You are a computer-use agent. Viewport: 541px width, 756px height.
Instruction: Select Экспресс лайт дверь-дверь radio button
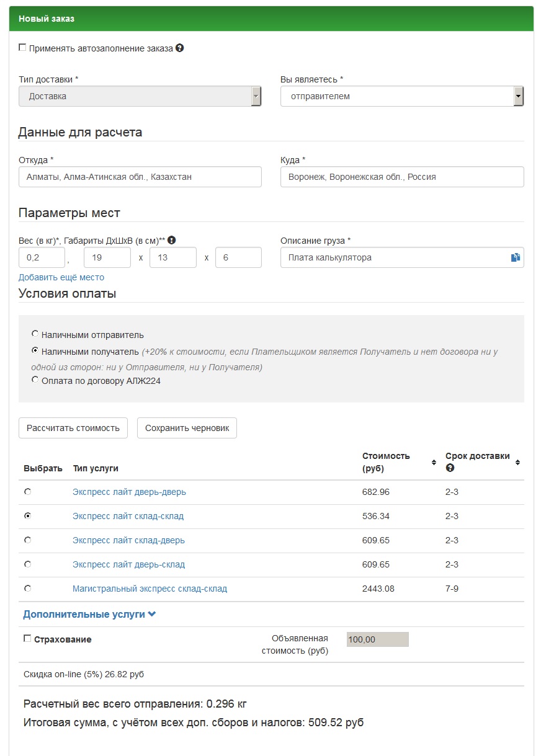[x=27, y=492]
